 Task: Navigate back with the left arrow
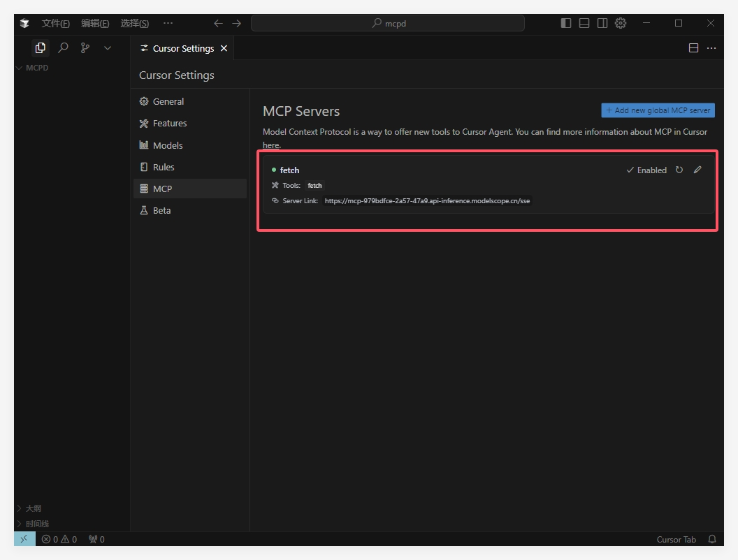218,23
